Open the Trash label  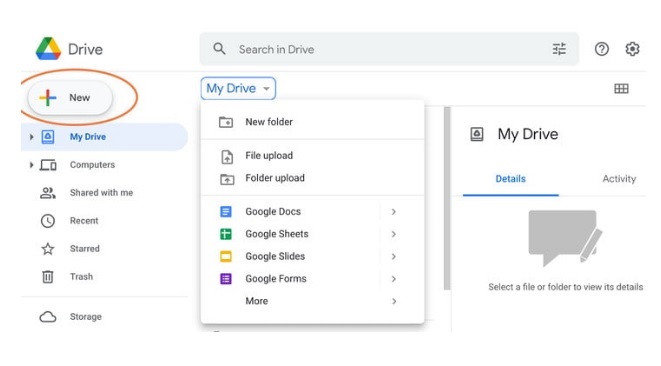[81, 277]
